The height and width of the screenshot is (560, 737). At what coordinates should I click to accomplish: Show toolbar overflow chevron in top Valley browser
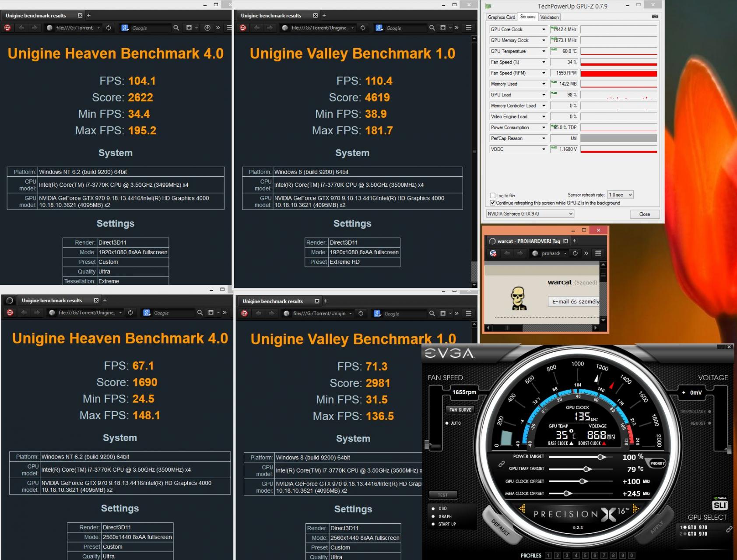point(456,28)
